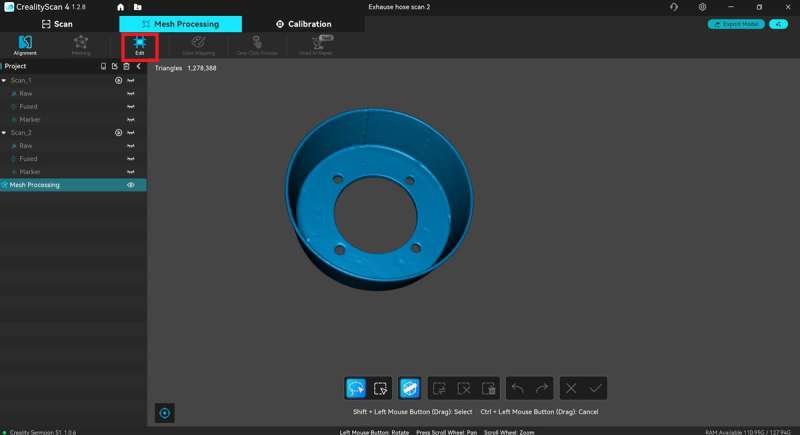
Task: Confirm edits with the checkmark button
Action: (x=596, y=388)
